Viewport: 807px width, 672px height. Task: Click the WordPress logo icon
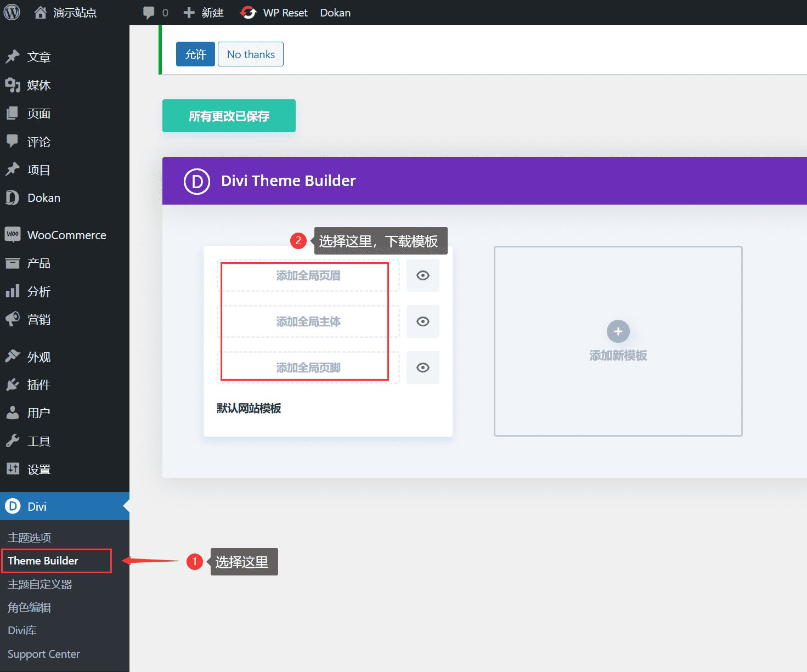click(x=12, y=12)
